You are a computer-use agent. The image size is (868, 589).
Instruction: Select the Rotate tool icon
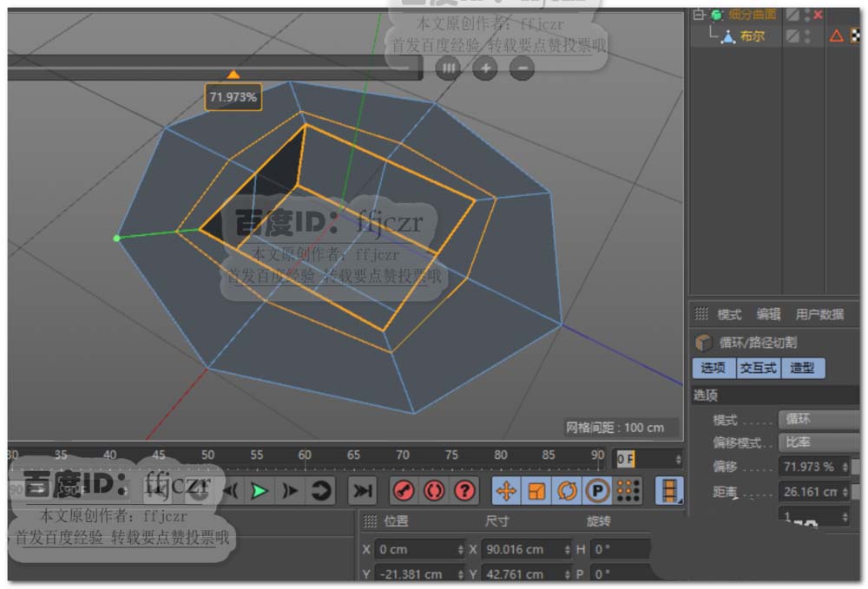tap(567, 491)
